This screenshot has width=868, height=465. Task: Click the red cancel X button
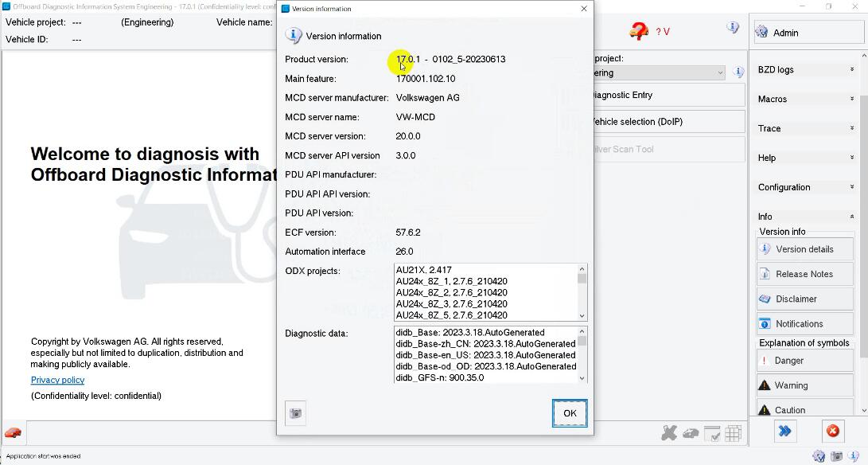click(832, 431)
